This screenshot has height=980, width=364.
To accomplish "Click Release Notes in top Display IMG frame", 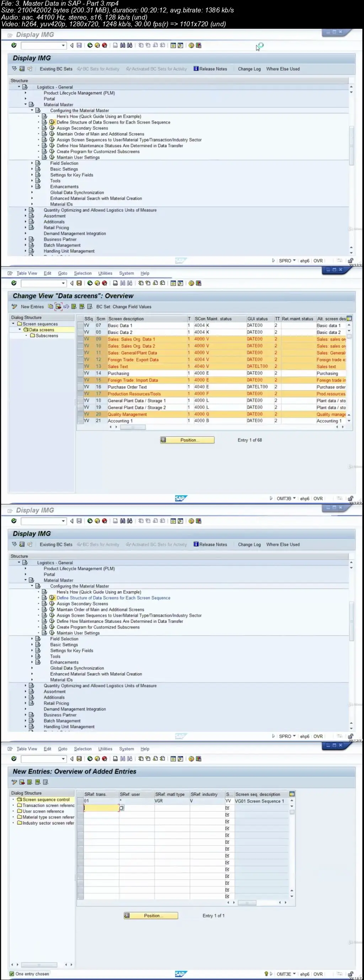I will pos(210,69).
